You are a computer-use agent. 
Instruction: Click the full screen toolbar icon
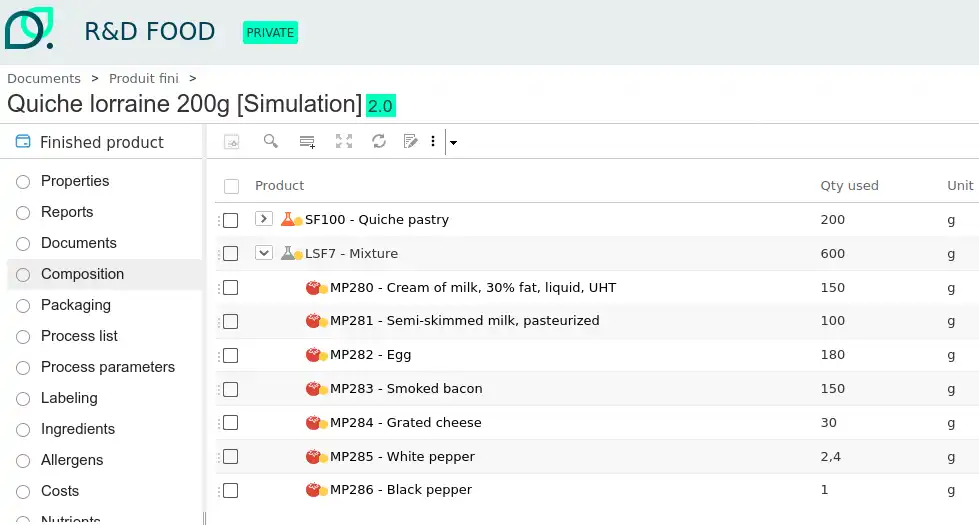(344, 141)
